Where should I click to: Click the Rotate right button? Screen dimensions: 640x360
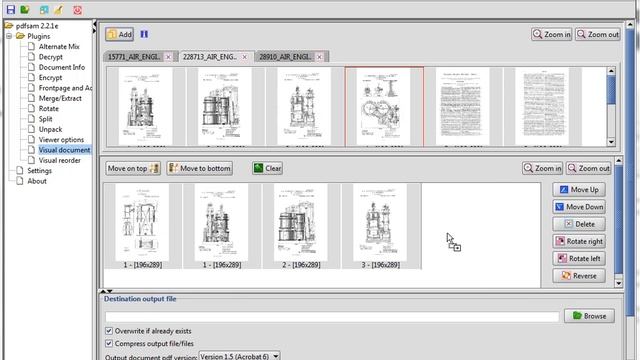[x=579, y=241]
